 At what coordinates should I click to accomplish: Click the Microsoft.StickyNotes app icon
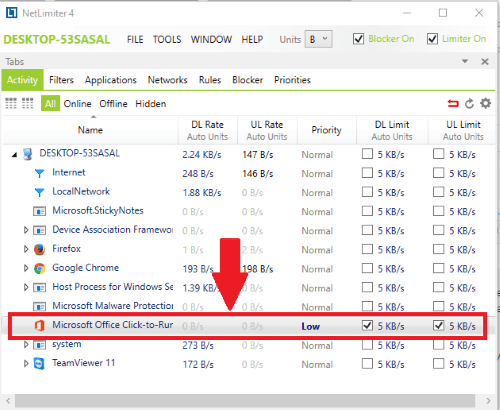(39, 211)
